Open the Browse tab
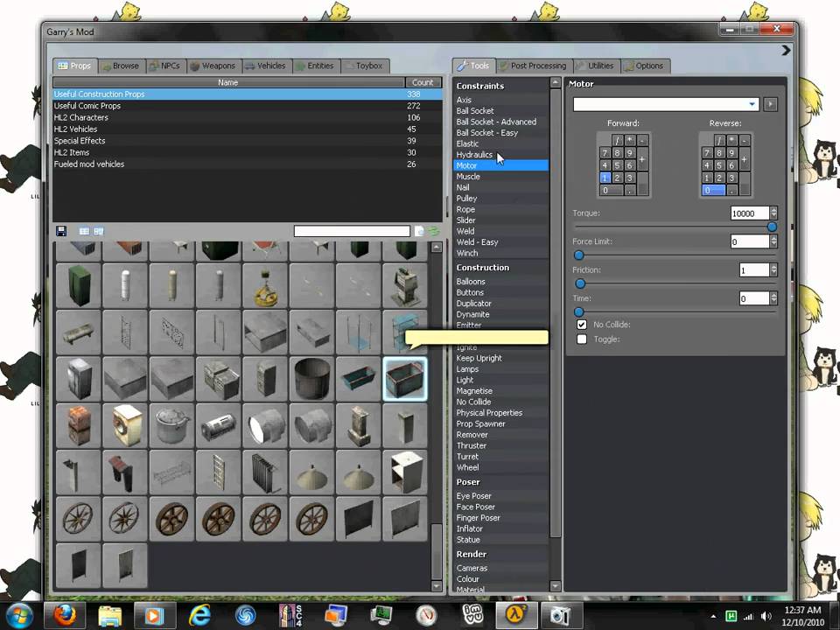 coord(121,66)
